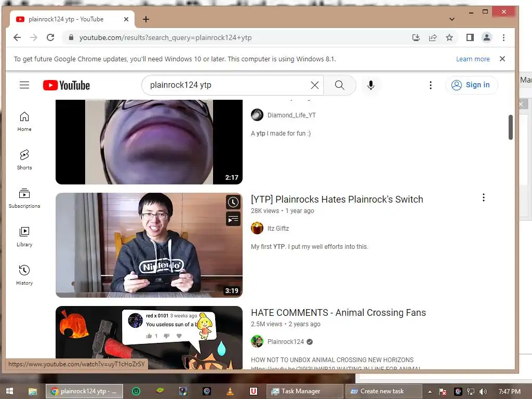Share this page from the address bar
The height and width of the screenshot is (399, 532).
[433, 37]
